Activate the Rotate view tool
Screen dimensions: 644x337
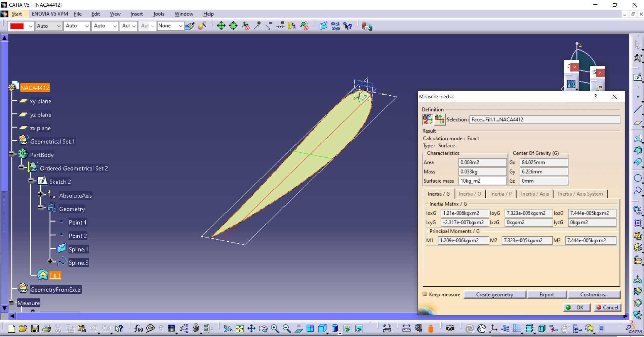[263, 329]
